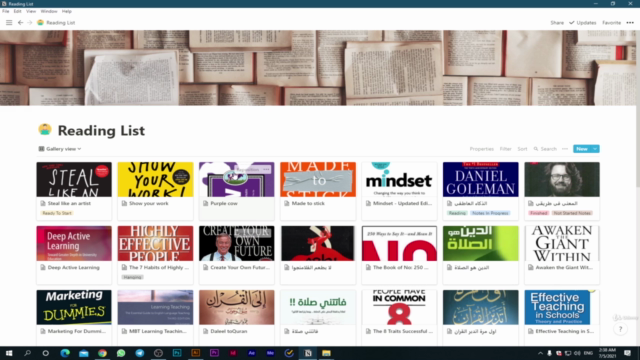The width and height of the screenshot is (640, 360).
Task: Open Google Chrome from taskbar
Action: tap(102, 353)
